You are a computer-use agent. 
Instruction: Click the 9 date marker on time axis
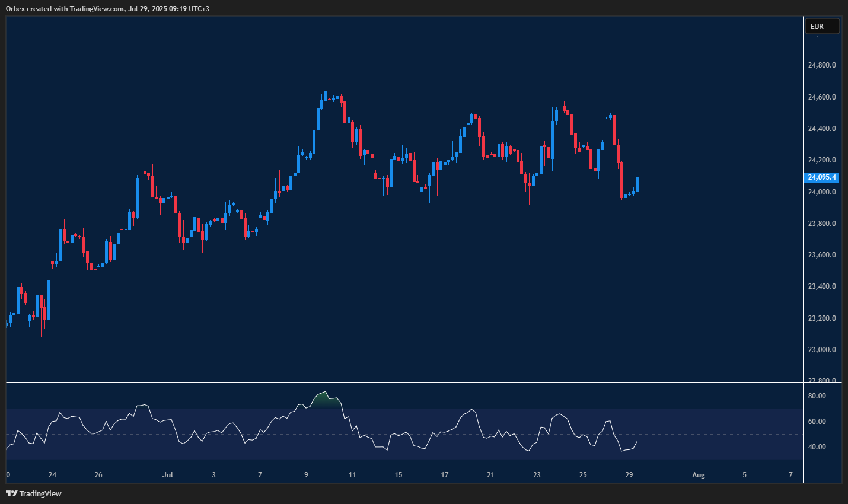306,475
